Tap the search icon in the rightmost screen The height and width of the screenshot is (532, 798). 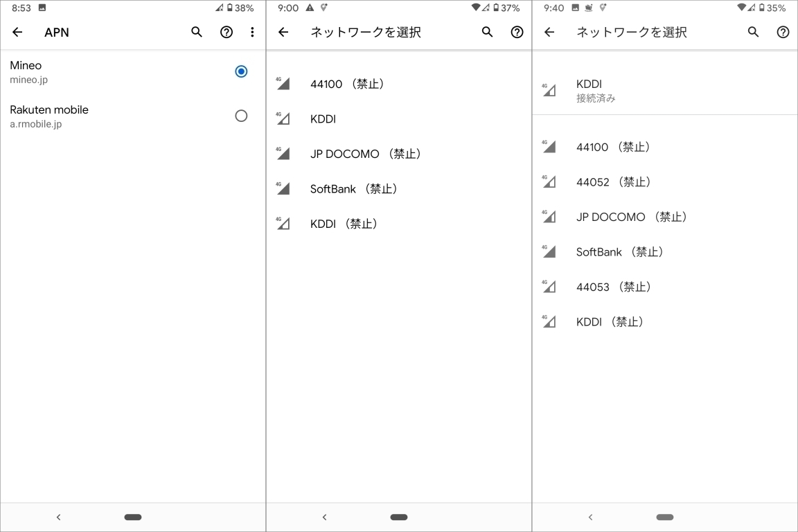[x=753, y=32]
